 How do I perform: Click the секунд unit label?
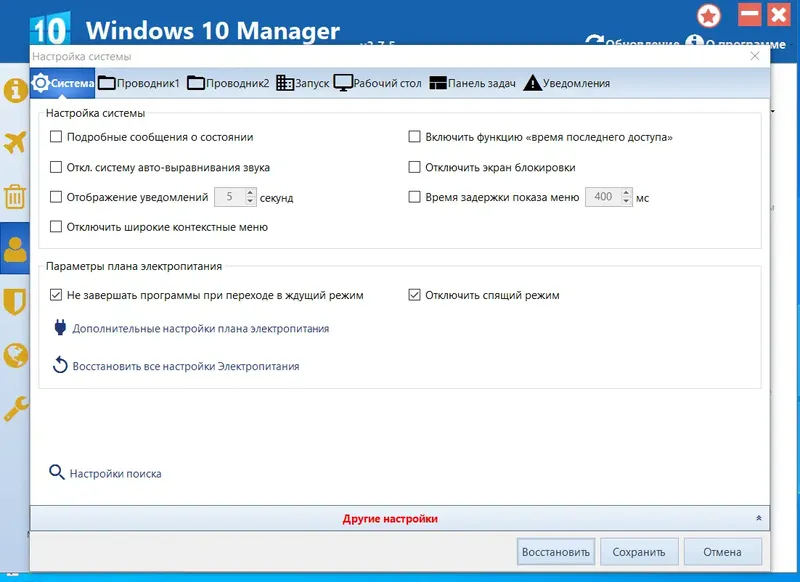[277, 198]
